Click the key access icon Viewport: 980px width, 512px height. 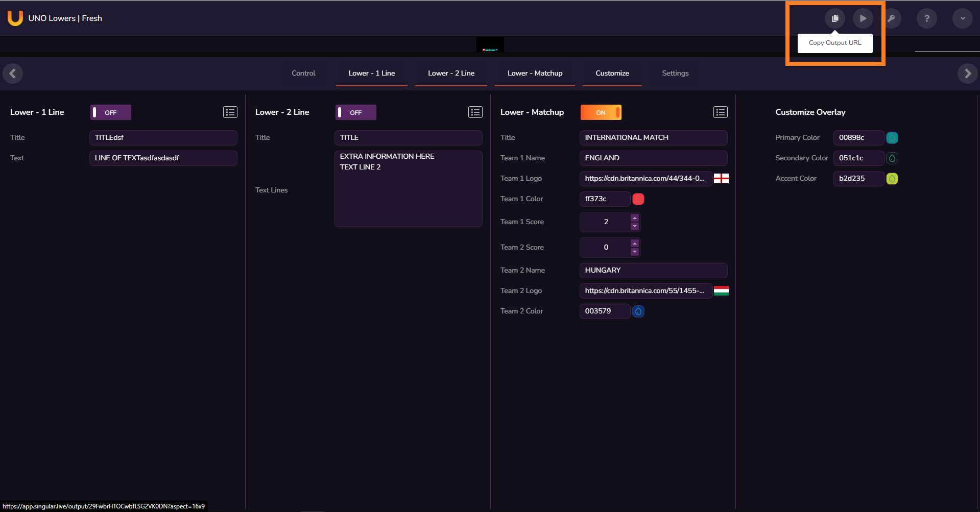pyautogui.click(x=891, y=18)
